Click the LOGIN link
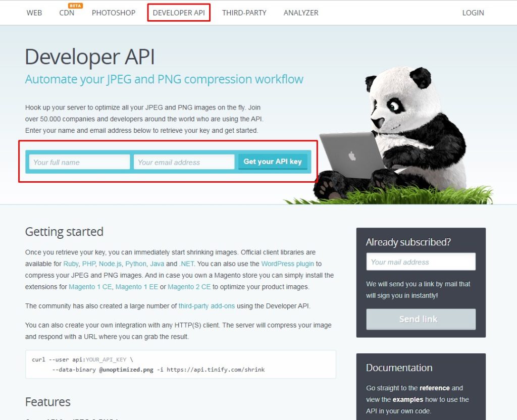Image resolution: width=517 pixels, height=420 pixels. (x=473, y=13)
